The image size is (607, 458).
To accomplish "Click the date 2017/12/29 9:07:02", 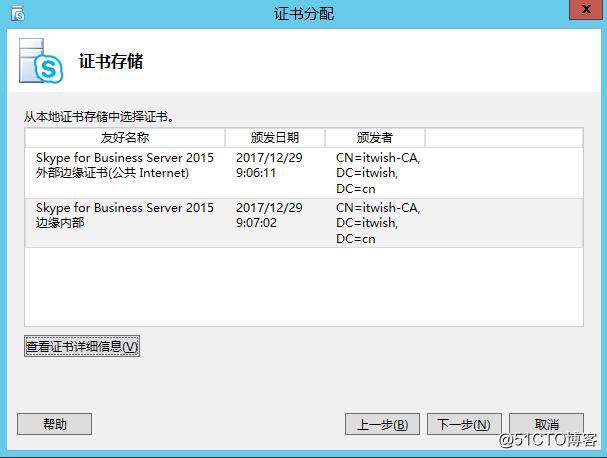I will pos(269,215).
